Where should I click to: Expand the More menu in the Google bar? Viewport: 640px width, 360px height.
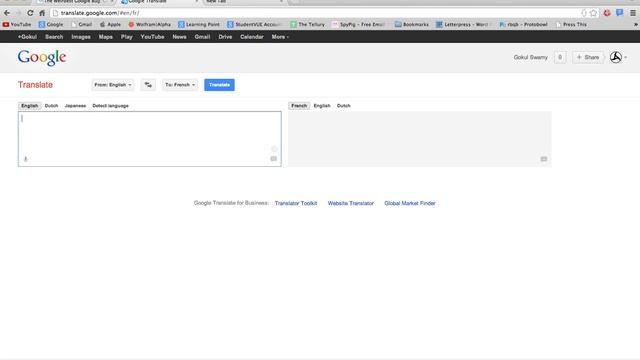[x=280, y=37]
